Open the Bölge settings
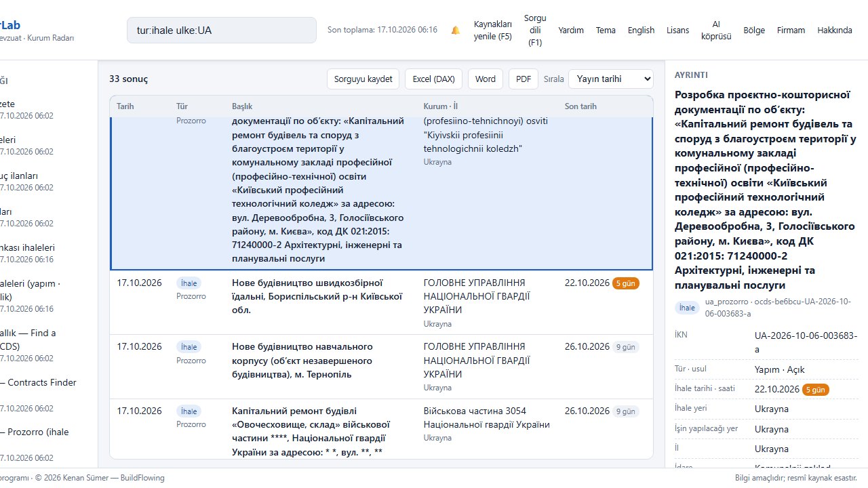868x488 pixels. (754, 30)
